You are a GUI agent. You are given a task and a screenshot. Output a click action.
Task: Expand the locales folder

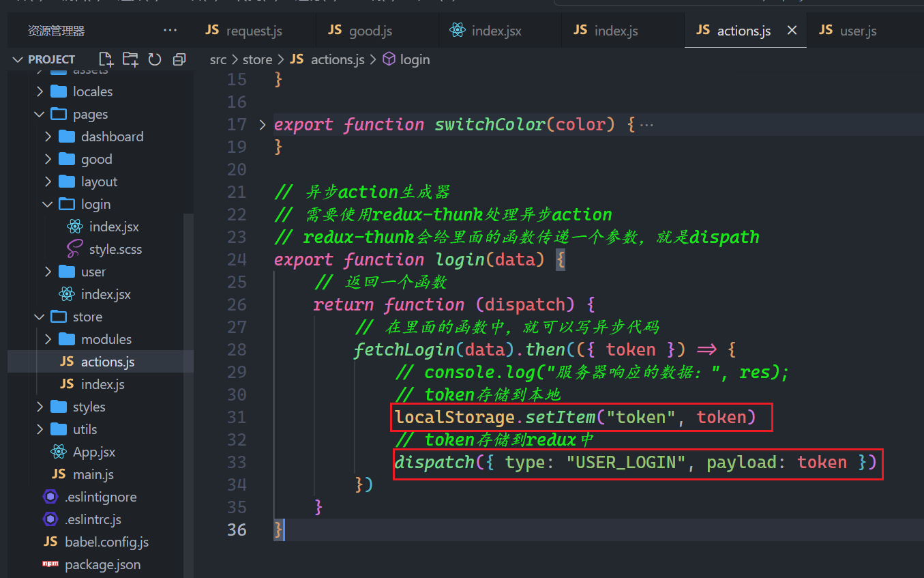40,91
